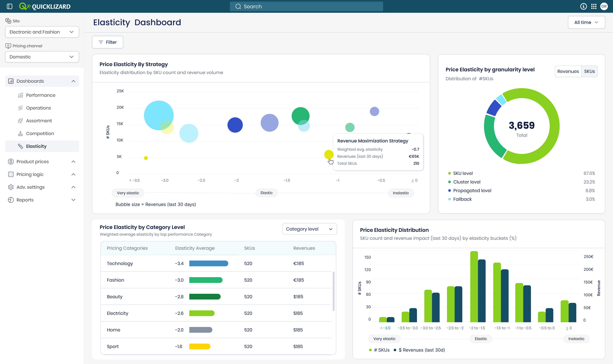The height and width of the screenshot is (364, 613).
Task: Click the Filter lines icon
Action: pos(101,42)
